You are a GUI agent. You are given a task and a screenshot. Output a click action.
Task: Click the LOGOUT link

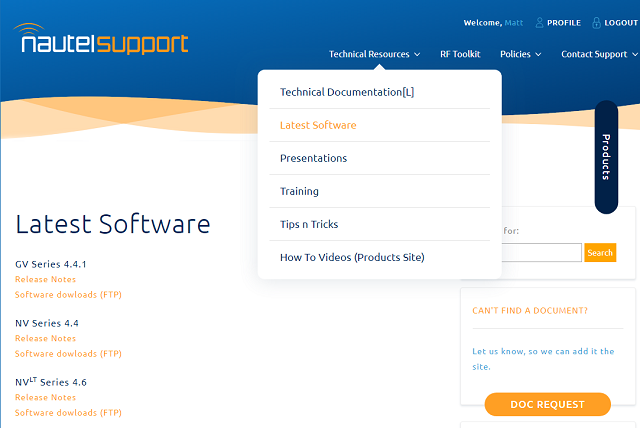tap(621, 23)
